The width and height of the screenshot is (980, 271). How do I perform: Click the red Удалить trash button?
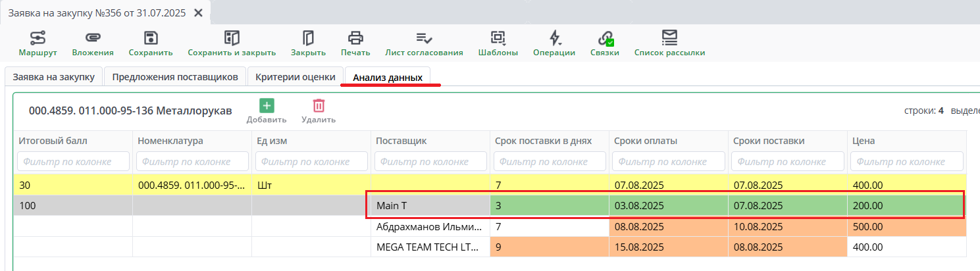319,107
